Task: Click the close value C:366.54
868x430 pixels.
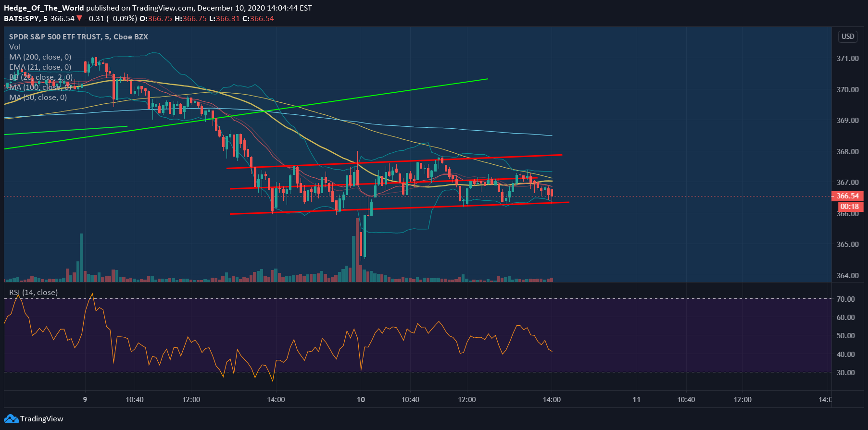Action: pos(258,19)
